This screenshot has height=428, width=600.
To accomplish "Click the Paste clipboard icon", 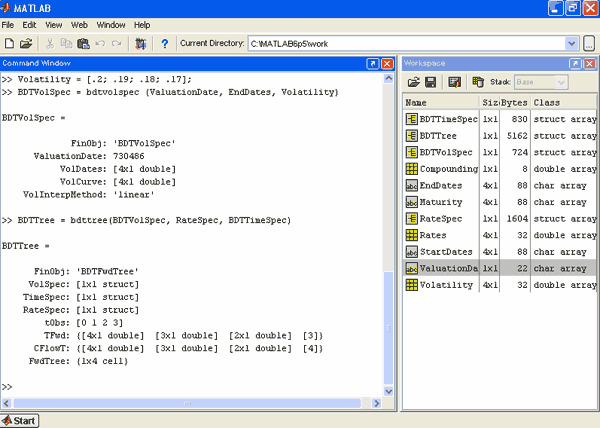I will (x=83, y=44).
